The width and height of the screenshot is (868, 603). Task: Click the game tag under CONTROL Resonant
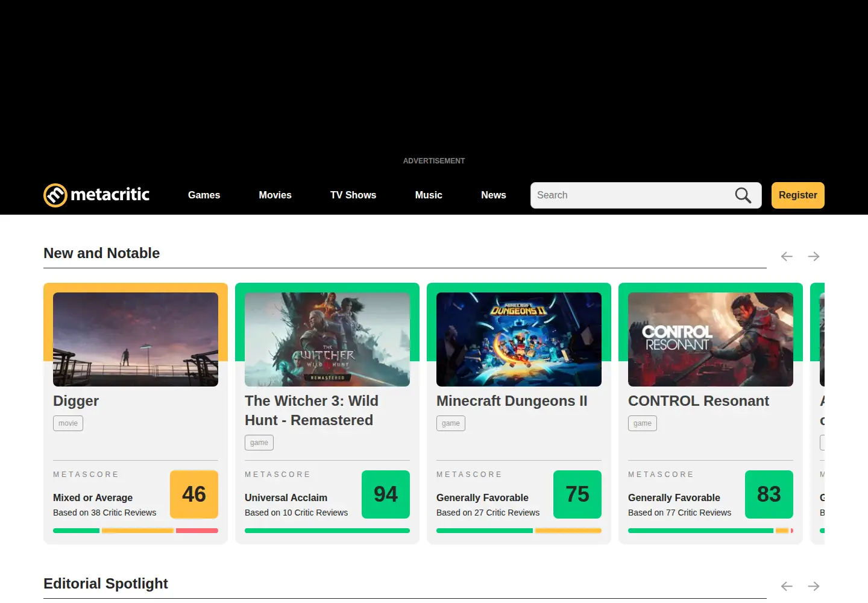coord(643,423)
